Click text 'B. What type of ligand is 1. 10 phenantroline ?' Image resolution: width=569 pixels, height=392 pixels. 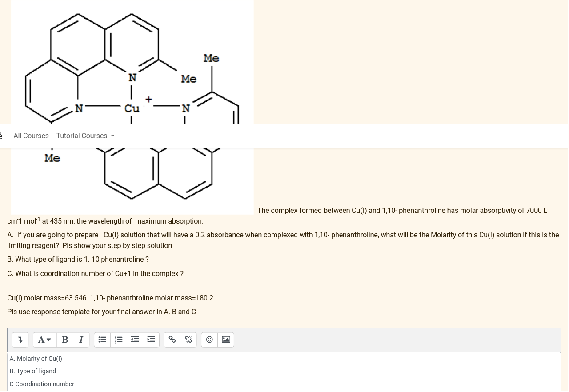(78, 260)
